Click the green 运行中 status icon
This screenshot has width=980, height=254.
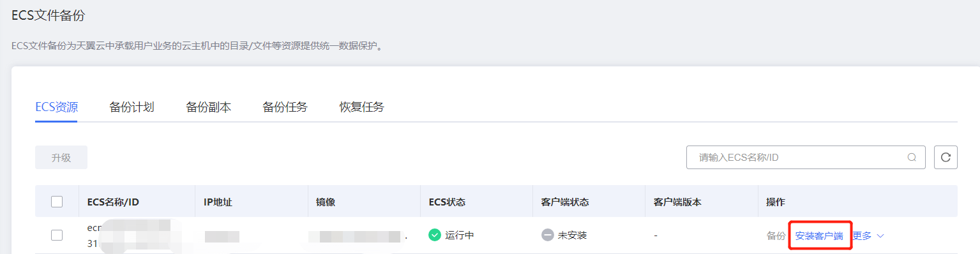click(x=435, y=235)
